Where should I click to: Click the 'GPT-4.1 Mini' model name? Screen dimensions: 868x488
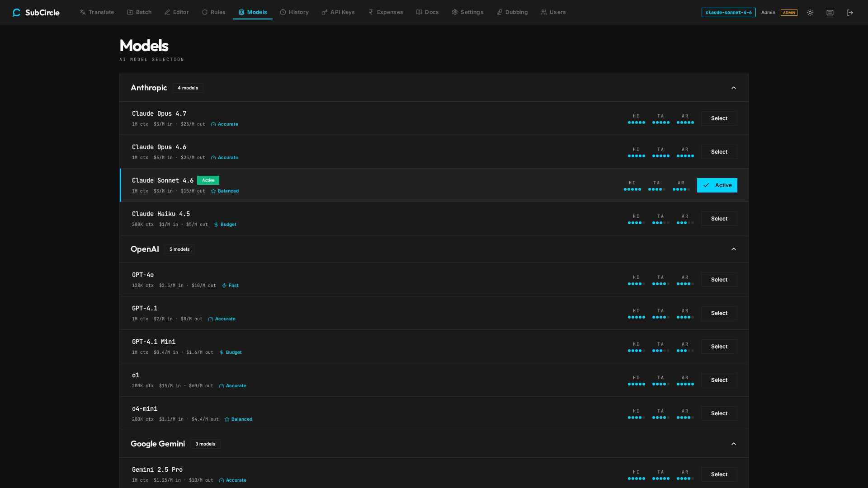click(x=154, y=342)
